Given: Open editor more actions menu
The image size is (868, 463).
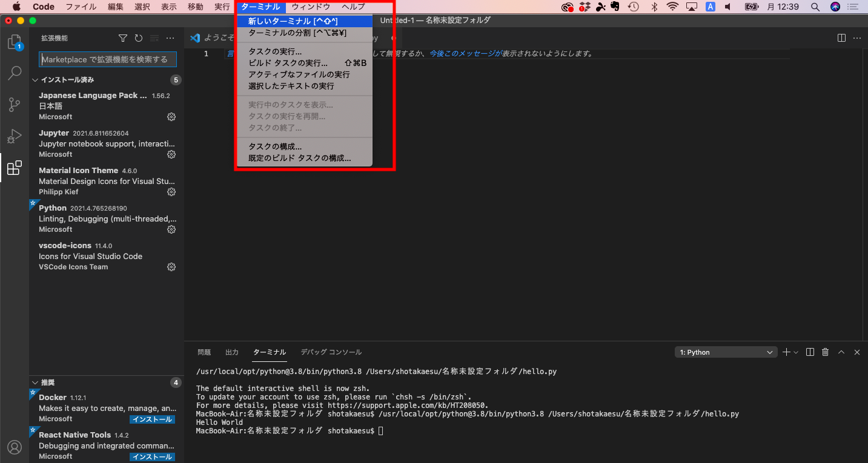Looking at the screenshot, I should click(x=857, y=38).
